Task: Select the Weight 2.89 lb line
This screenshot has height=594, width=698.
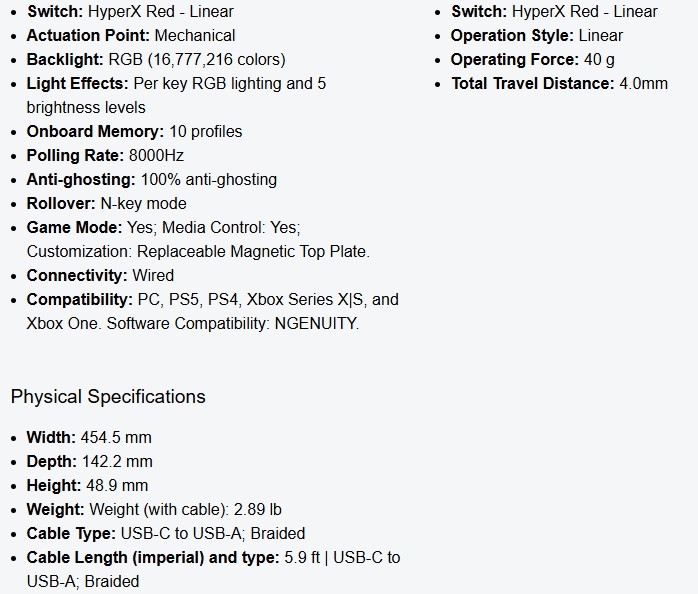Action: [154, 510]
